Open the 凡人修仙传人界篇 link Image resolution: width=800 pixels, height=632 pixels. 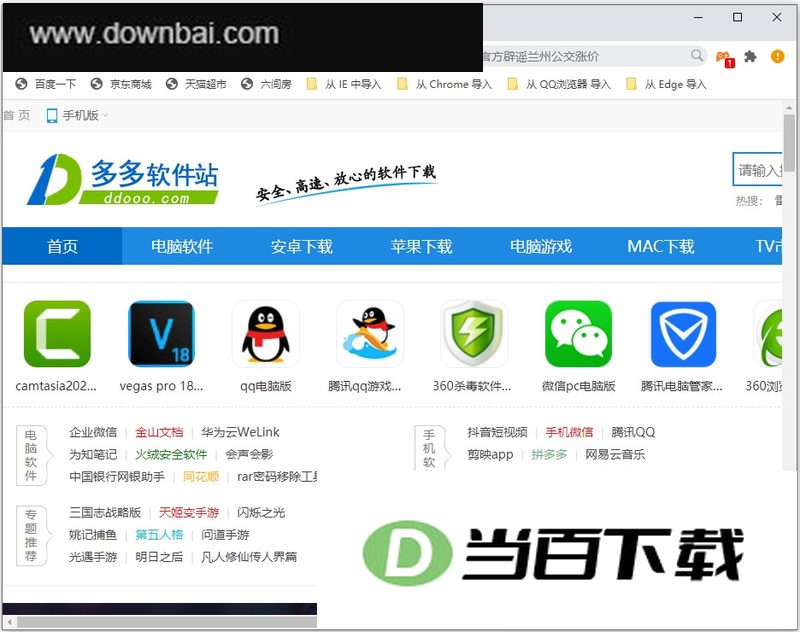pos(249,557)
